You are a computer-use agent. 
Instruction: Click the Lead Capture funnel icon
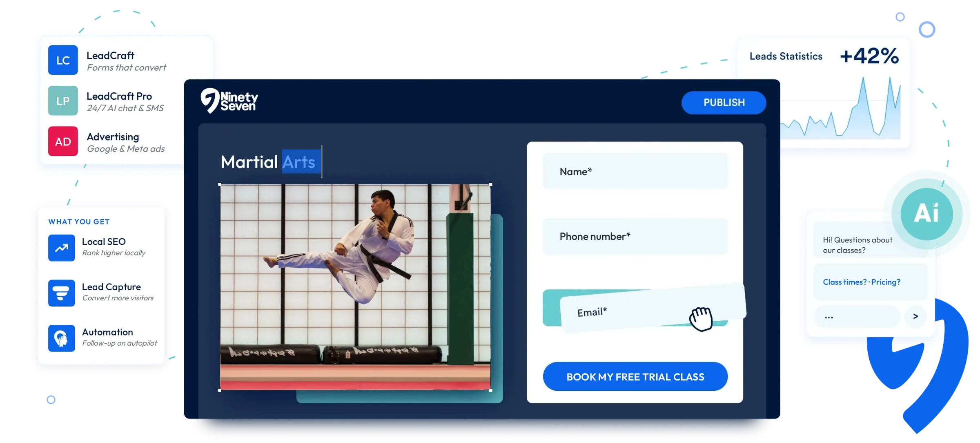point(62,293)
